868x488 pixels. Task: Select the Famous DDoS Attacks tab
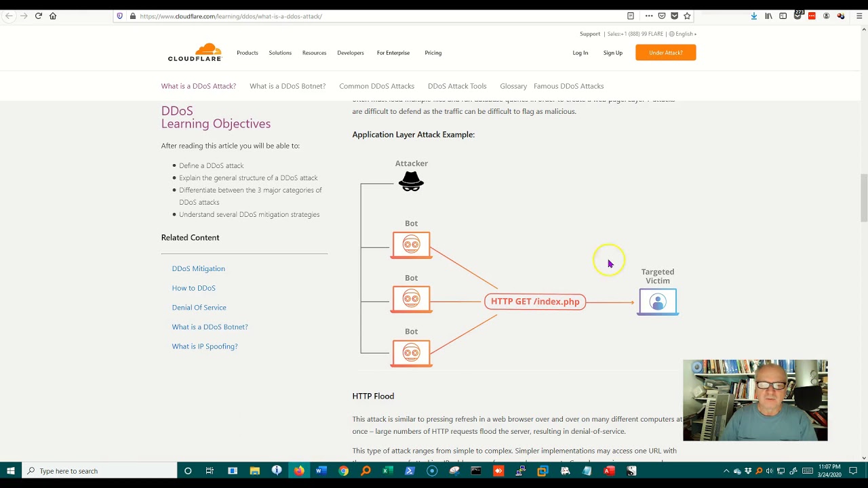click(568, 86)
